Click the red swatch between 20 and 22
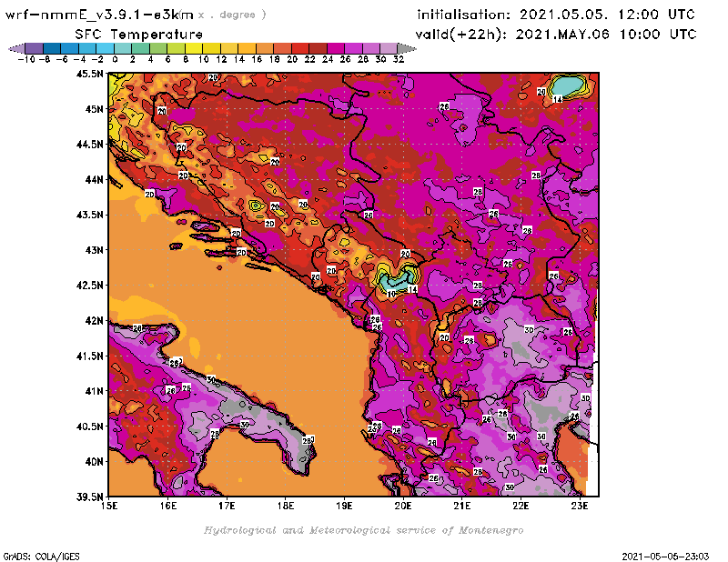The width and height of the screenshot is (728, 562). coord(300,48)
